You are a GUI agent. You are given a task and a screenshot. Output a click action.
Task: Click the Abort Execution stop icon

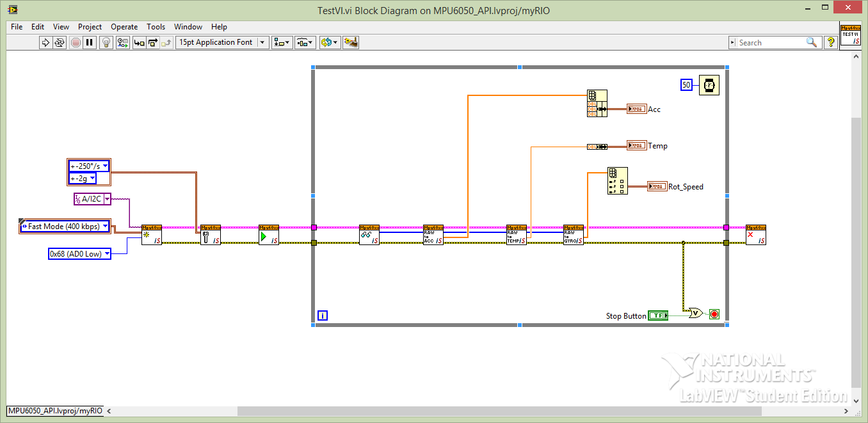pyautogui.click(x=76, y=42)
